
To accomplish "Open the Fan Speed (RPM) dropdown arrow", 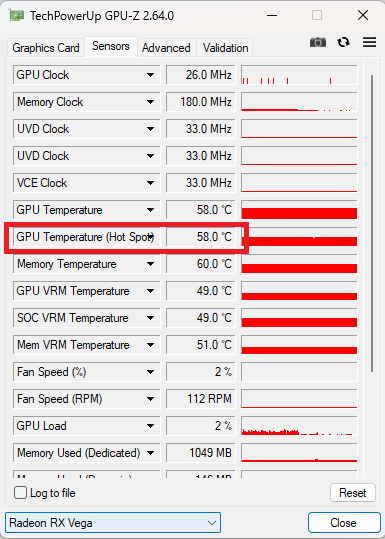I will coord(150,399).
